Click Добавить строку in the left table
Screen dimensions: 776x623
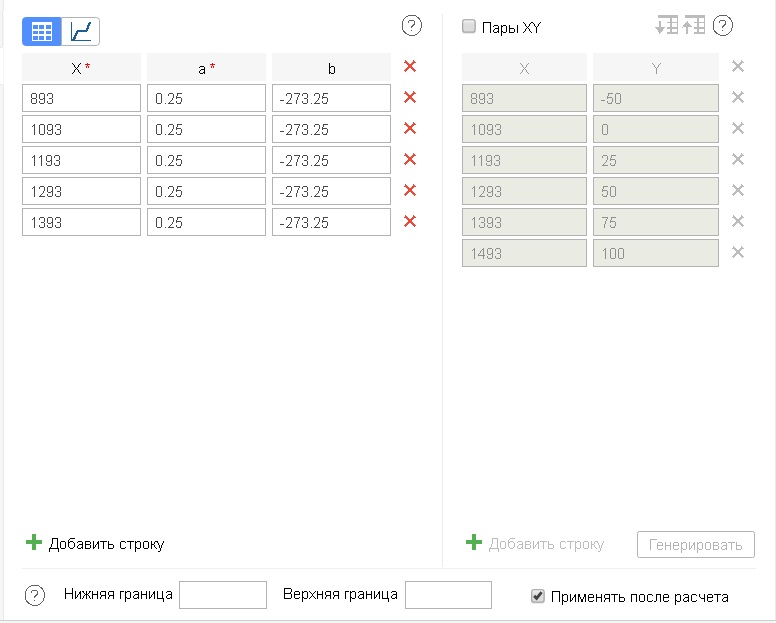pos(95,544)
